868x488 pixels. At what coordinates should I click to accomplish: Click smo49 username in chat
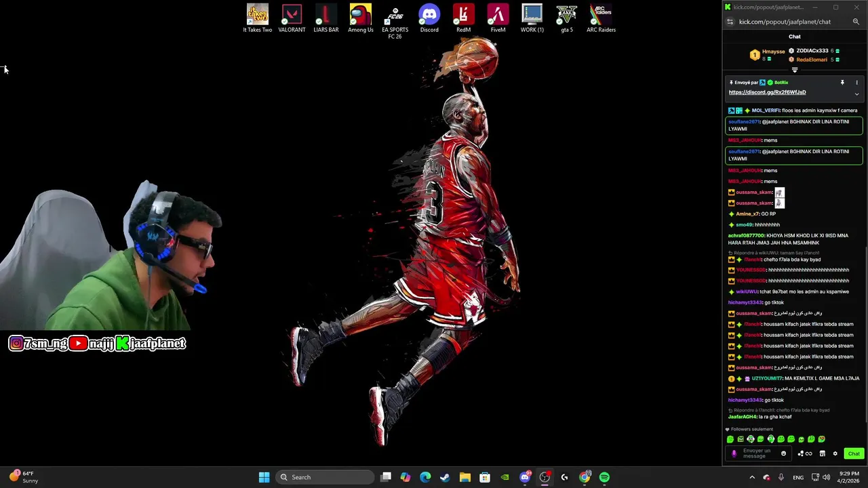click(x=744, y=225)
